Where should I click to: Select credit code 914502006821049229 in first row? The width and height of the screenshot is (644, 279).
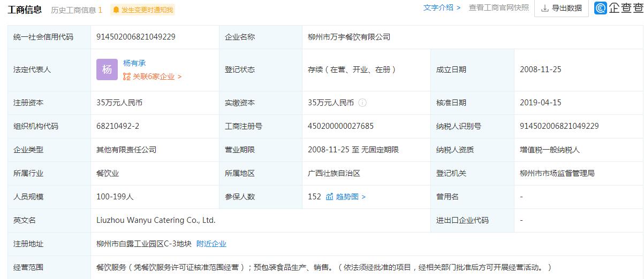(136, 37)
